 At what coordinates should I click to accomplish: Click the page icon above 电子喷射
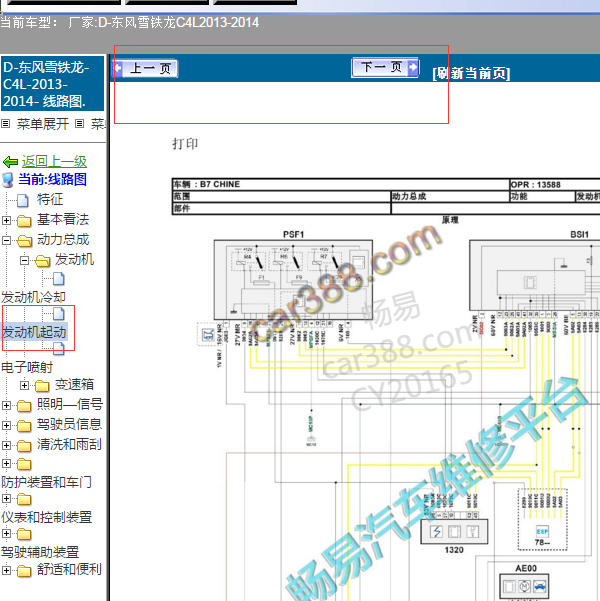58,348
